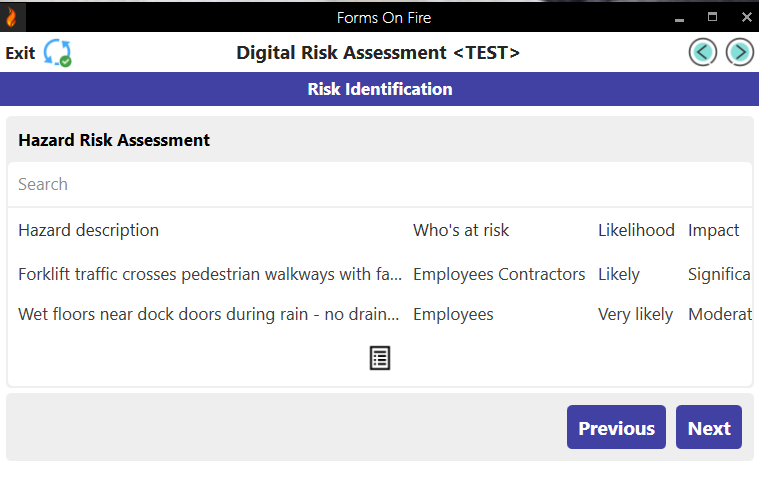Minimize the Forms On Fire window
The image size is (759, 478).
679,18
